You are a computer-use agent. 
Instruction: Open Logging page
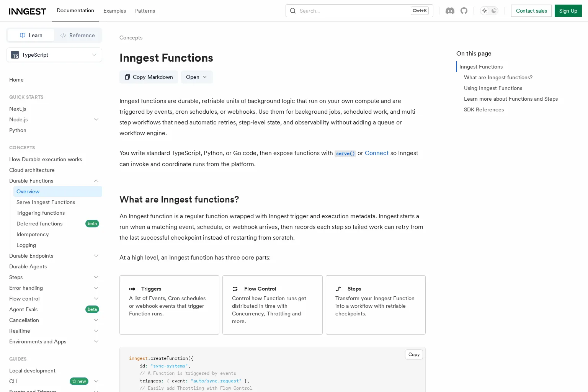click(x=26, y=245)
